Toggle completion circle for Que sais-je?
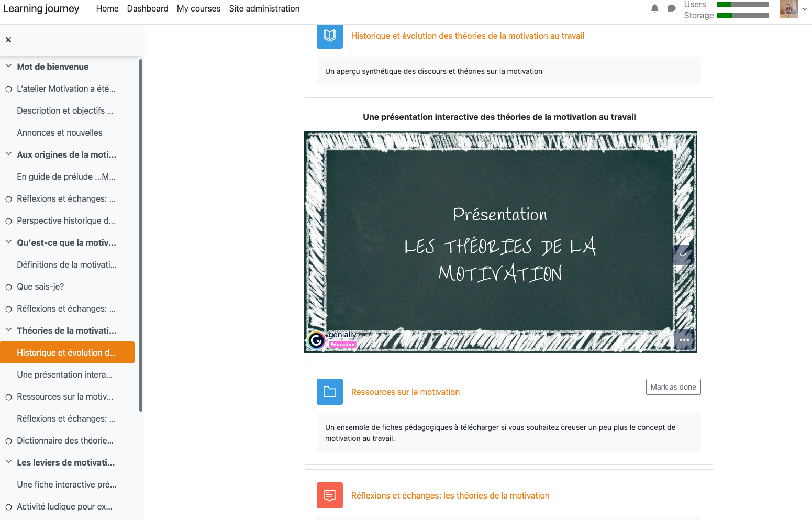This screenshot has height=520, width=812. pos(8,287)
